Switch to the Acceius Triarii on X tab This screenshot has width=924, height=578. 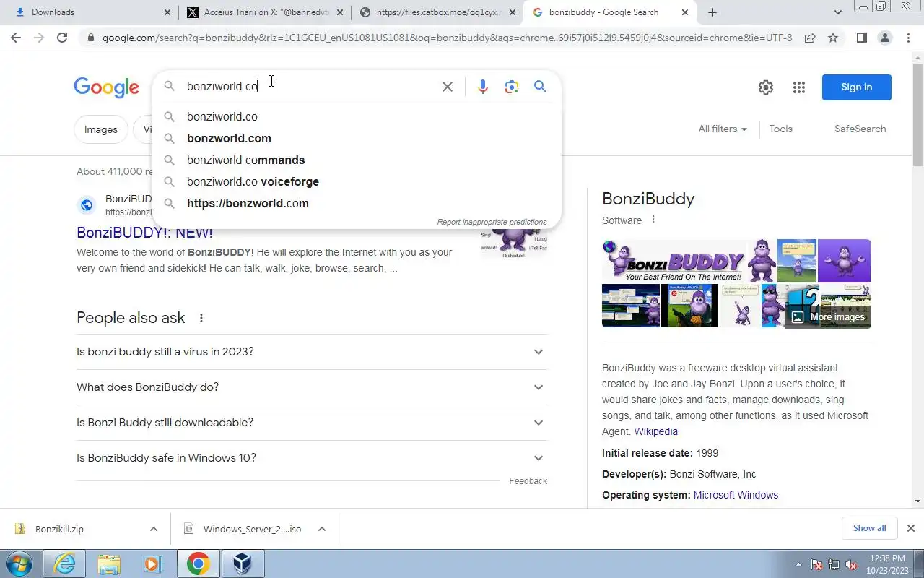point(264,12)
